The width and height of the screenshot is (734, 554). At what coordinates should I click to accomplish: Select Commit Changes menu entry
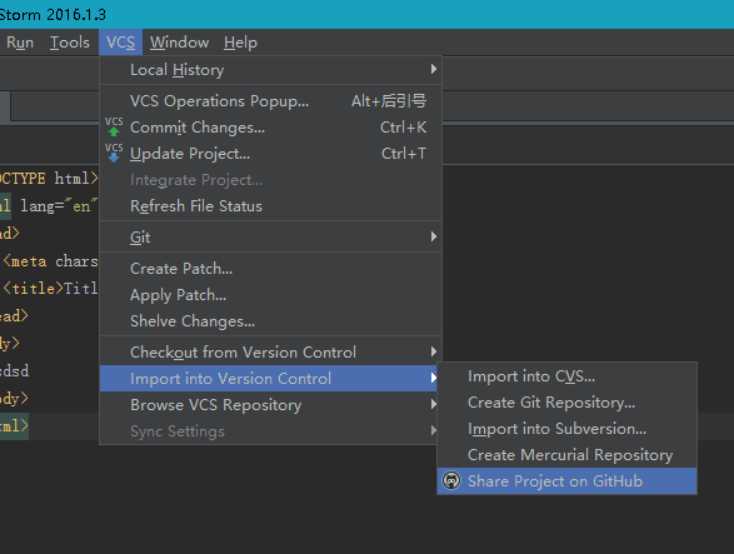271,127
